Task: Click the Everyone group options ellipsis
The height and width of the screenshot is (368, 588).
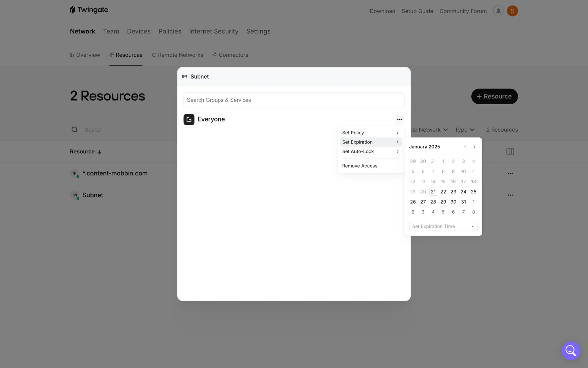Action: click(x=400, y=120)
